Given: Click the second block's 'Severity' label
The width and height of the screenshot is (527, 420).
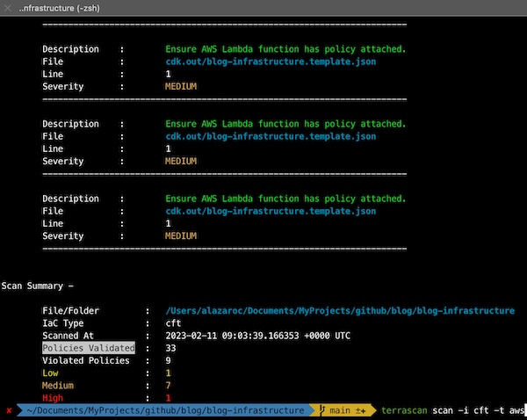Looking at the screenshot, I should 63,161.
